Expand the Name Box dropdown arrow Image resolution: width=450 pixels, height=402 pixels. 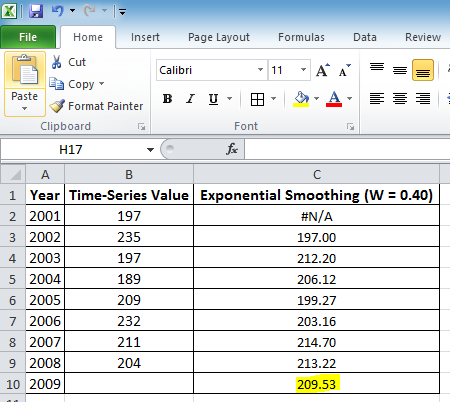click(150, 150)
